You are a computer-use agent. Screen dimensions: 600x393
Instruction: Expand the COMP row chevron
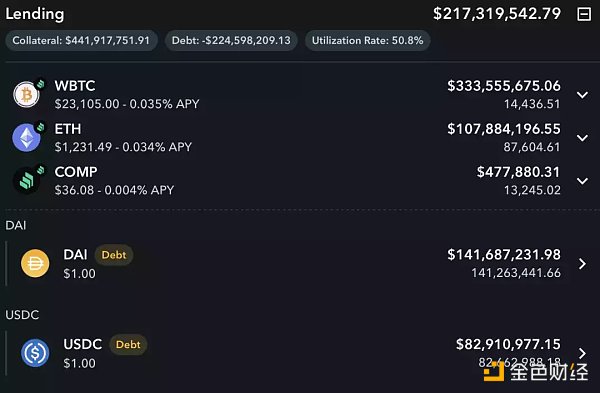pos(582,181)
